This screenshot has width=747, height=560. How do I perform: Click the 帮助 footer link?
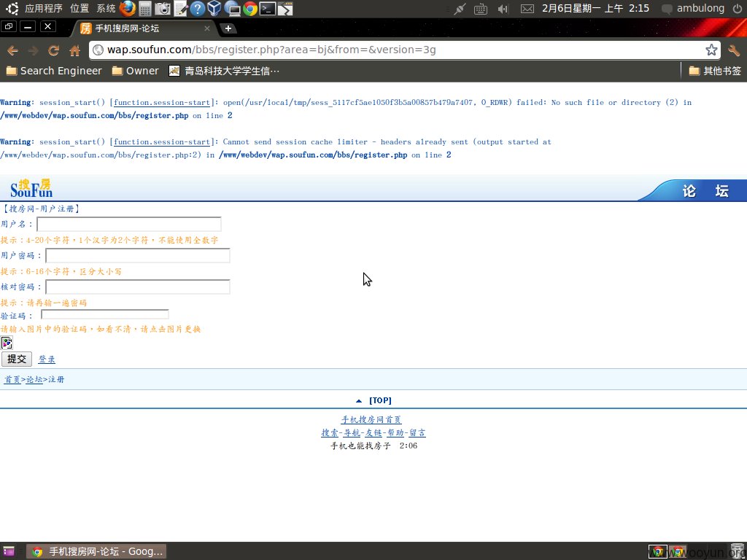395,433
